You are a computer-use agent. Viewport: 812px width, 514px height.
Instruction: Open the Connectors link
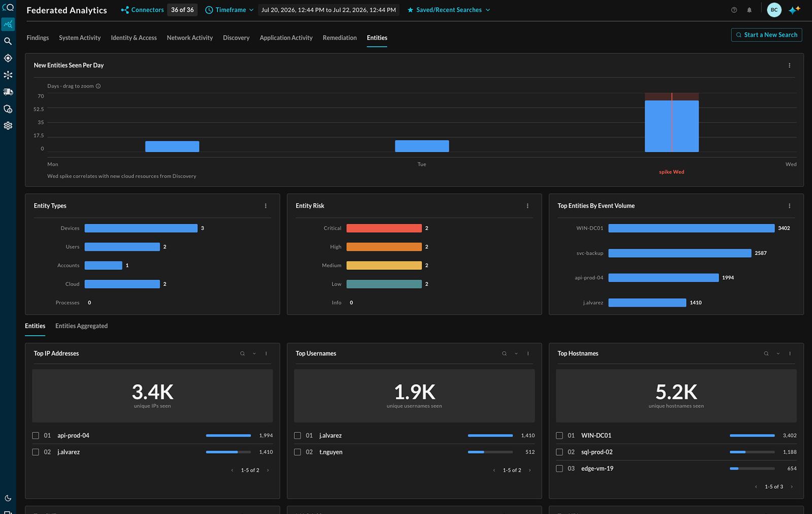142,10
